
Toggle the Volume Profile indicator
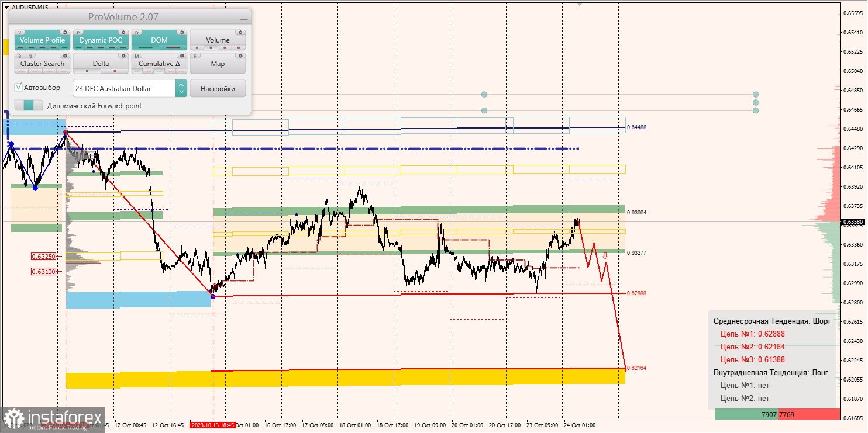[43, 40]
